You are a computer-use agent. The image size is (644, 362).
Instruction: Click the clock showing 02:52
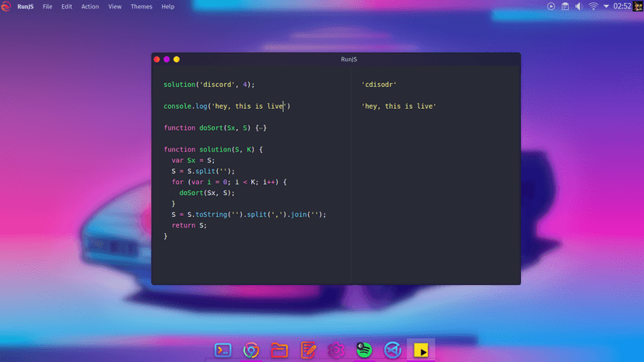coord(622,6)
